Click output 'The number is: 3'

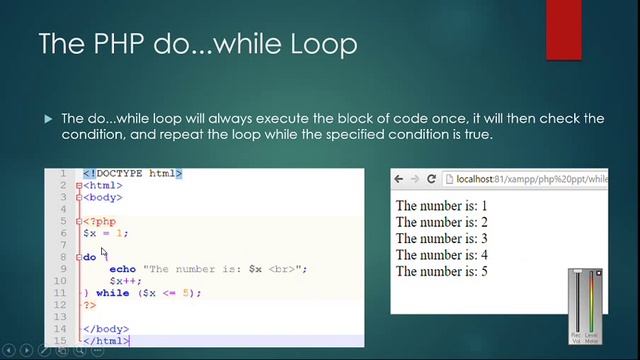tap(441, 239)
